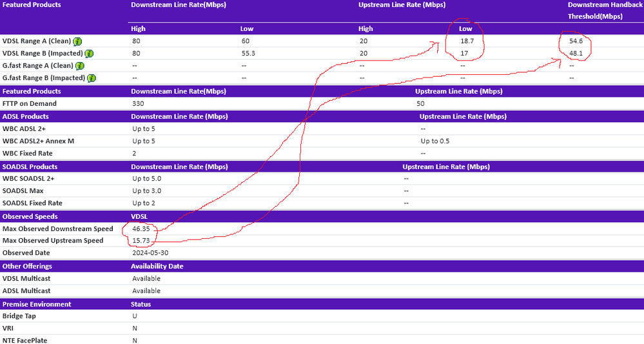Click the 18.7 upstream low rate value
This screenshot has width=644, height=344.
tap(467, 41)
